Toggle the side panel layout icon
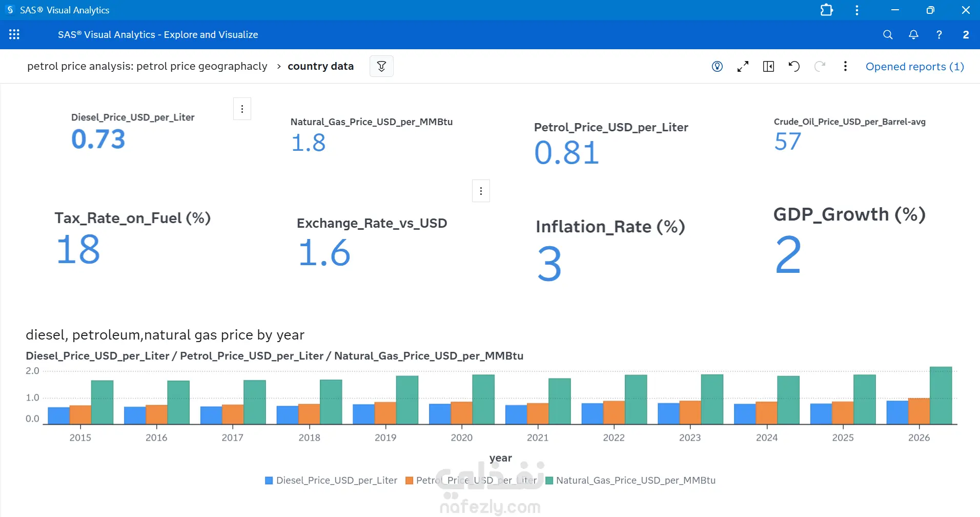980x517 pixels. 768,66
